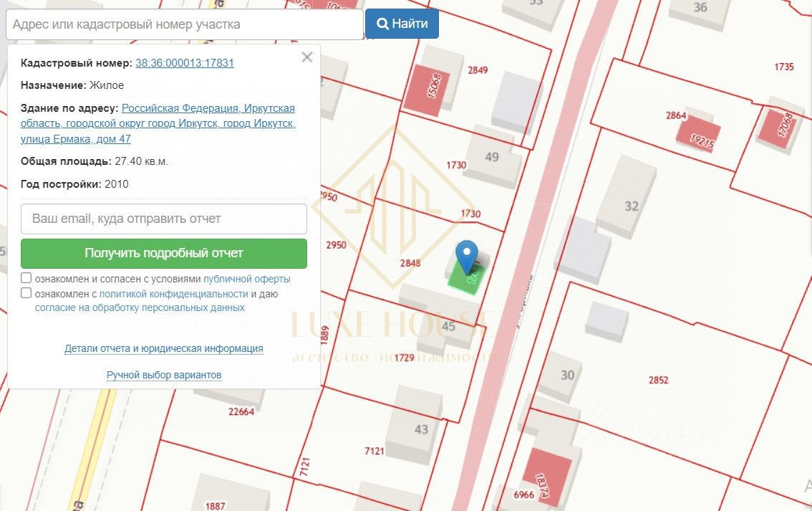Open Детали отчета и юридическая информация
Image resolution: width=812 pixels, height=511 pixels.
coord(164,349)
